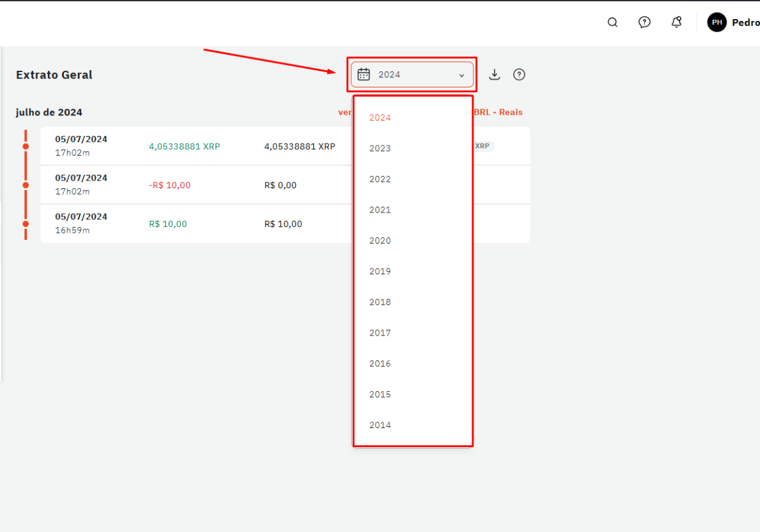Select 2023 in the year list
Viewport: 760px width, 532px height.
point(380,149)
